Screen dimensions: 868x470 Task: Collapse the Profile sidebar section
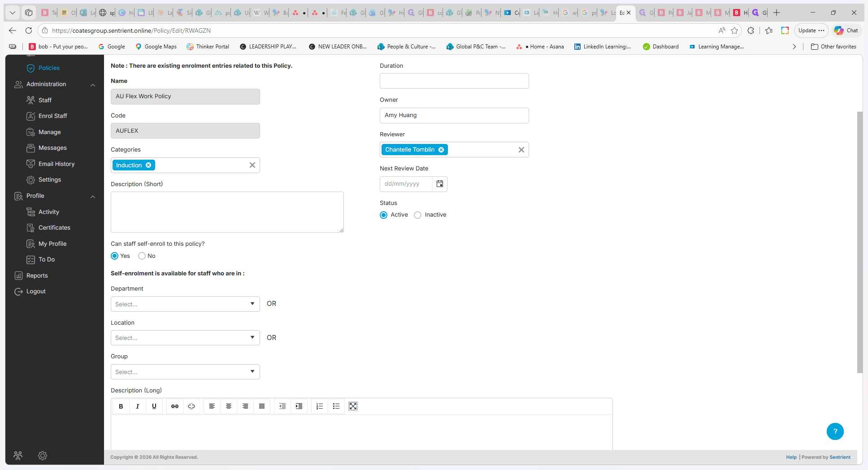tap(93, 196)
